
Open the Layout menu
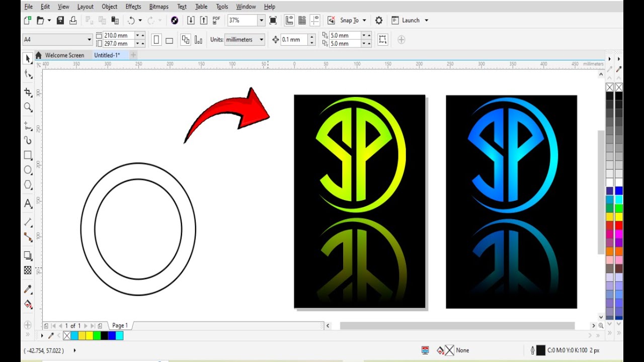click(86, 7)
